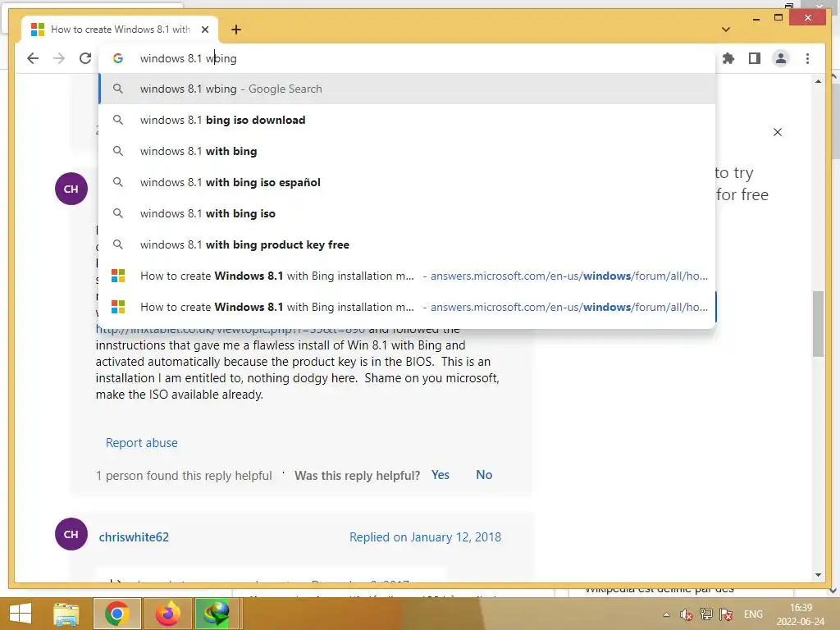This screenshot has height=630, width=840.
Task: Dismiss the side banner with X button
Action: [x=778, y=132]
